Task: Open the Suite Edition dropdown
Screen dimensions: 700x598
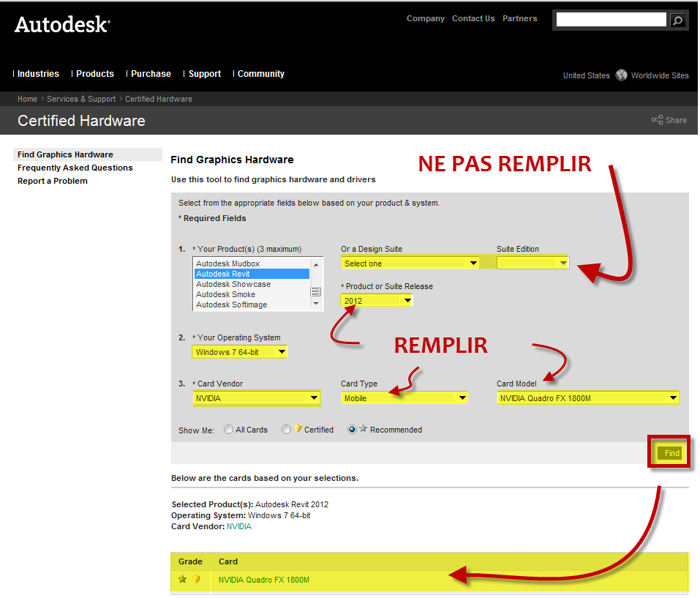Action: tap(532, 263)
